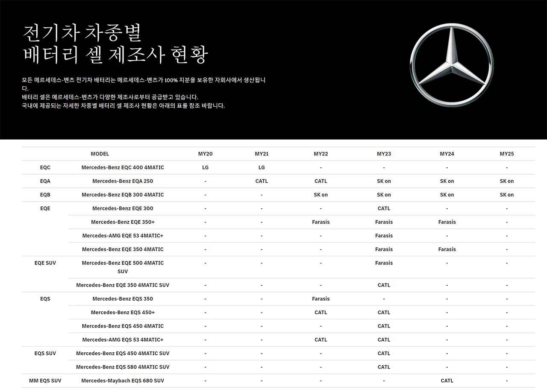This screenshot has height=392, width=547.
Task: Click Mercedes-Benz EQS 350 model name
Action: (x=123, y=299)
